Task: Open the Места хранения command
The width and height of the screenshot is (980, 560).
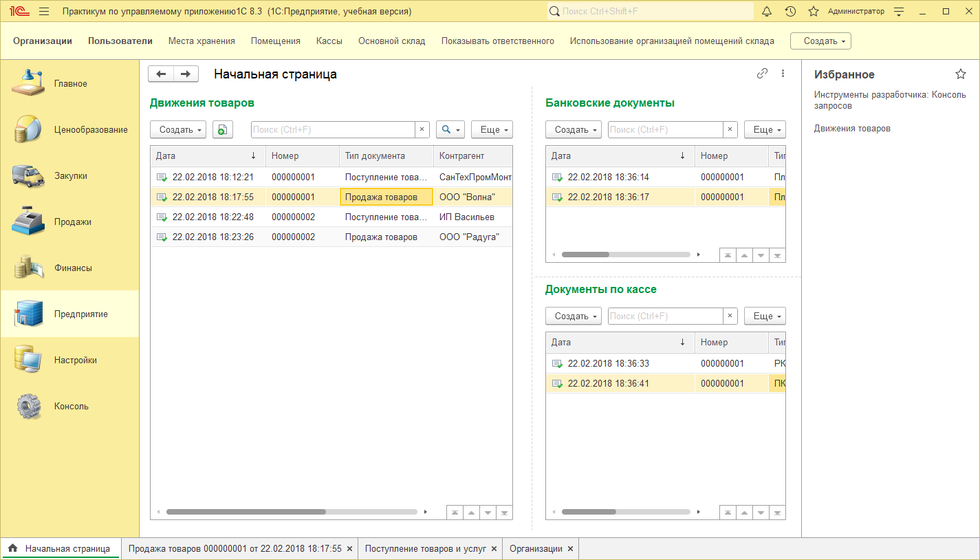Action: pos(202,41)
